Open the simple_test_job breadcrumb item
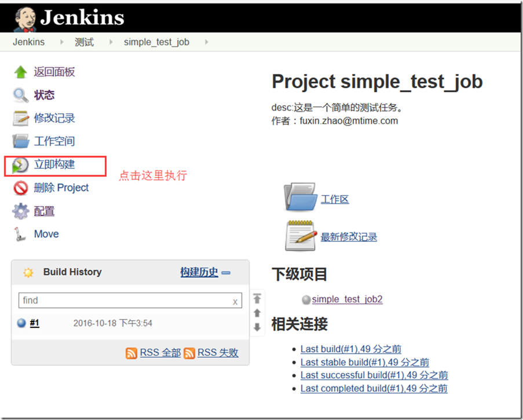 coord(156,42)
